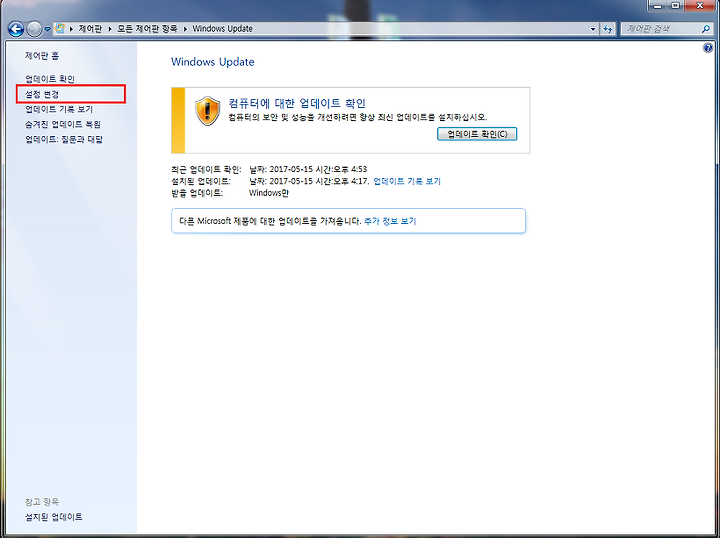
Task: Click the 업데이트 확인(C) button
Action: click(477, 134)
